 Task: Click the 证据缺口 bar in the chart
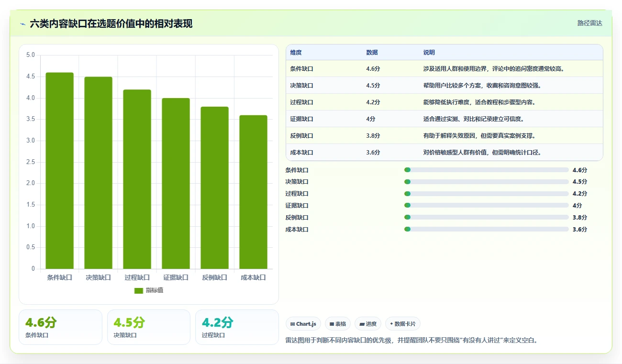tap(176, 184)
